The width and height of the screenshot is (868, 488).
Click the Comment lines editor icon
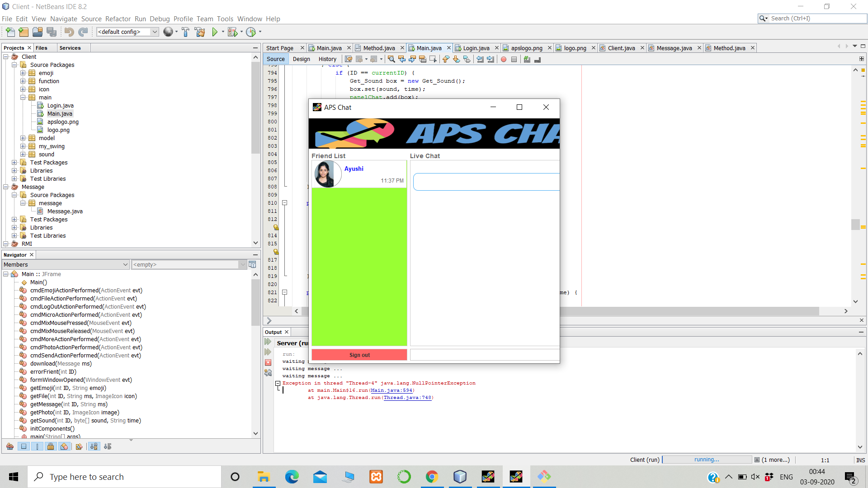coord(527,59)
